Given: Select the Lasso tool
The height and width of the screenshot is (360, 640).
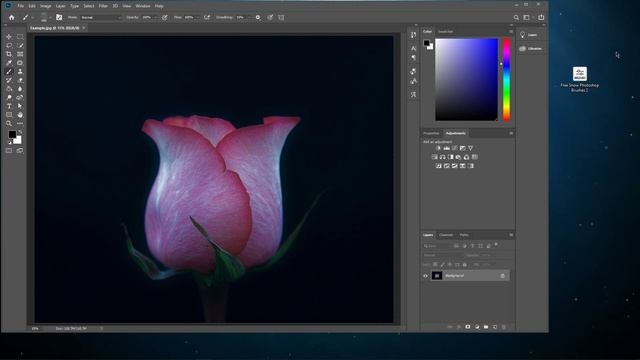Looking at the screenshot, I should 9,46.
